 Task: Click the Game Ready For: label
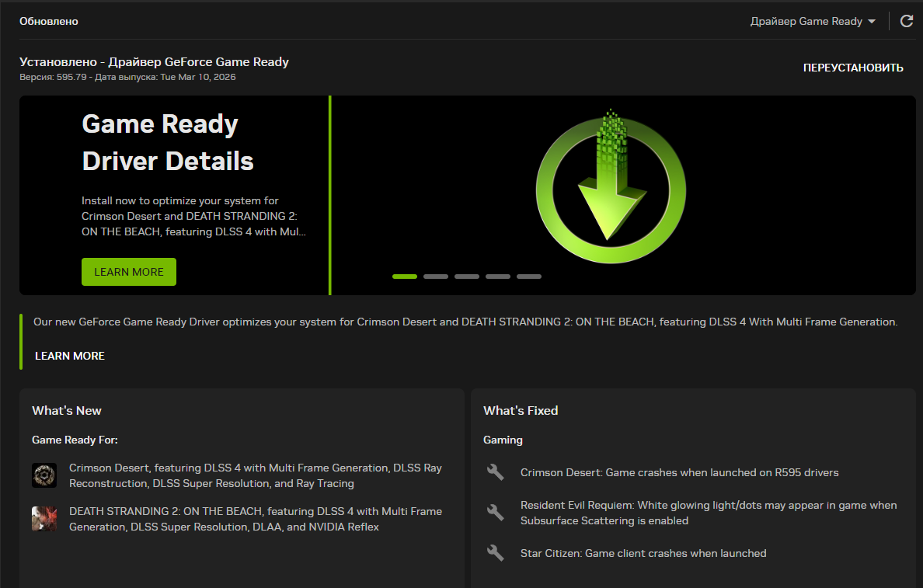75,440
